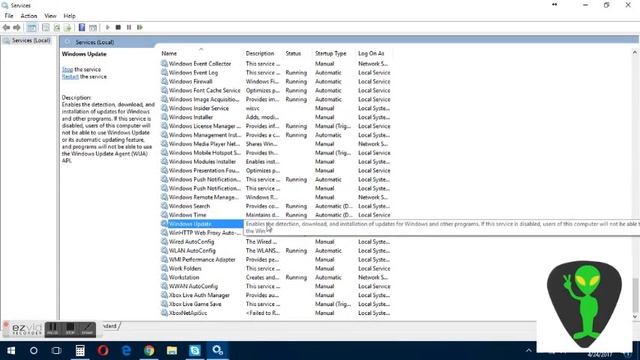Open the Action menu

coord(29,16)
